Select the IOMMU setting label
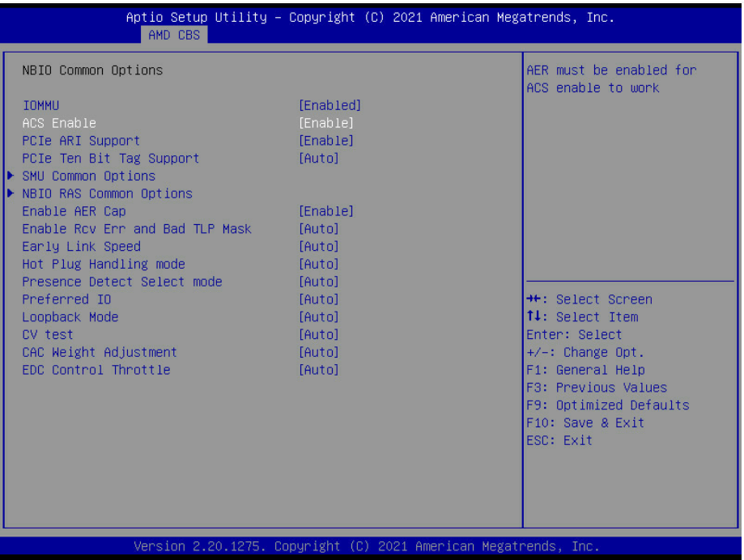Image resolution: width=744 pixels, height=560 pixels. [x=40, y=105]
